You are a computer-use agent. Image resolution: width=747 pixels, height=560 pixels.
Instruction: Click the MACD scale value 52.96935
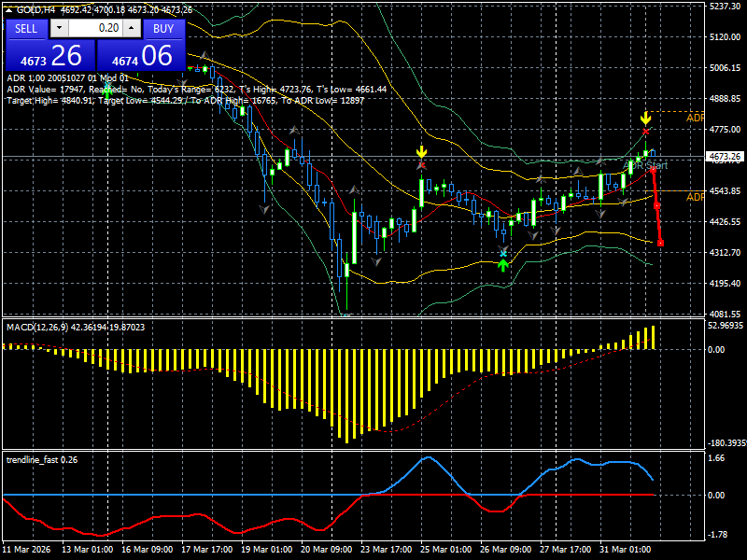coord(726,326)
